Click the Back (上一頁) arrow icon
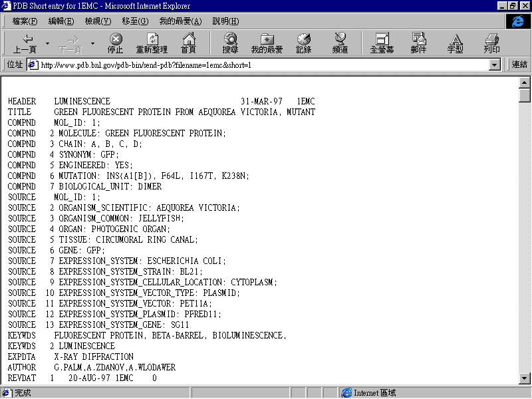The height and width of the screenshot is (399, 532). point(27,39)
